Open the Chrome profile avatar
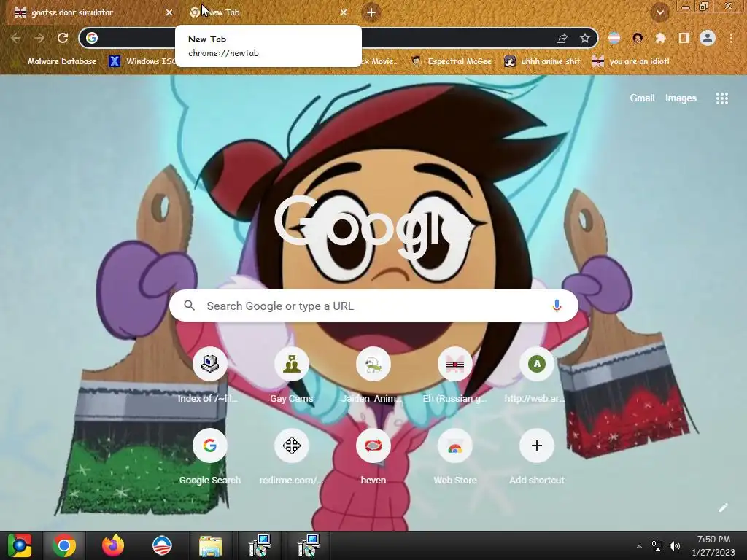747x560 pixels. [708, 38]
